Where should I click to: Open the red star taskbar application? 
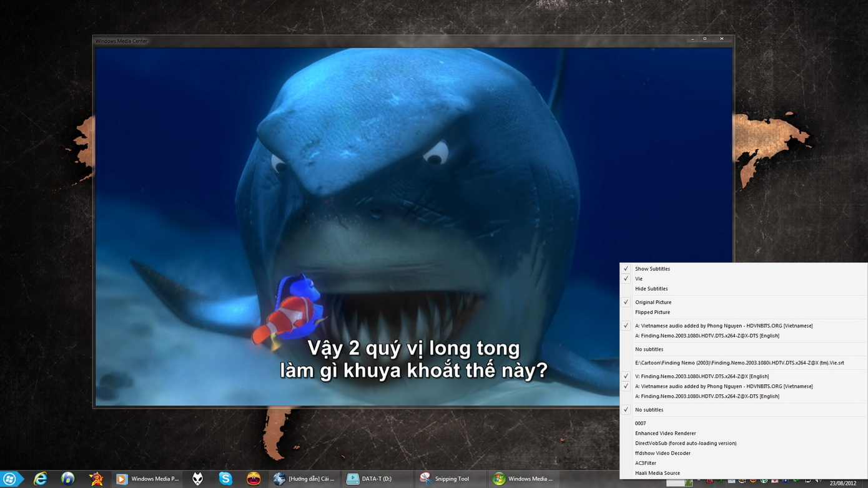pos(96,479)
